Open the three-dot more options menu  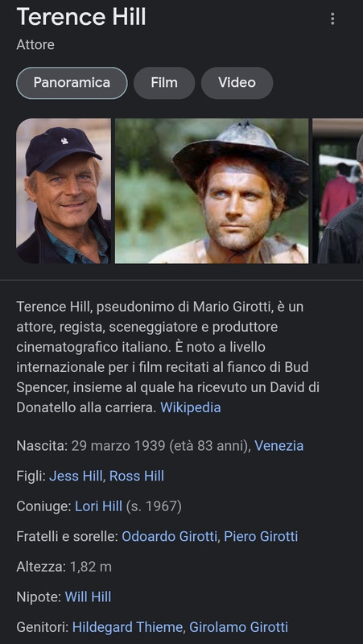[x=332, y=19]
